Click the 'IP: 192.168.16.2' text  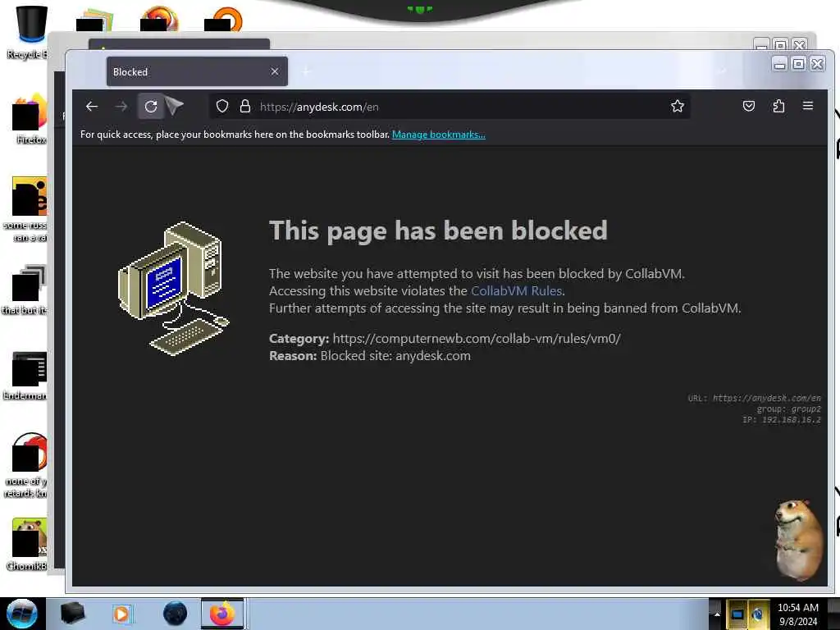(782, 419)
